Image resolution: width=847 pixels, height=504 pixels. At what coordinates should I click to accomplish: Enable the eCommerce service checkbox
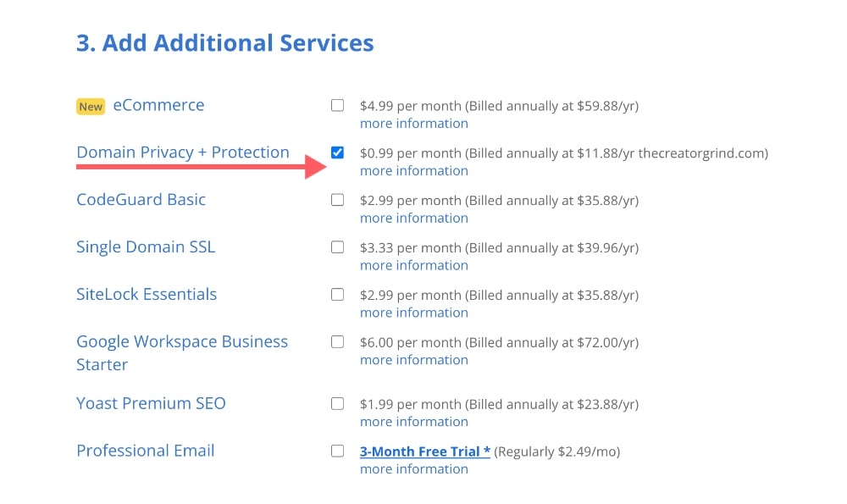pyautogui.click(x=337, y=105)
